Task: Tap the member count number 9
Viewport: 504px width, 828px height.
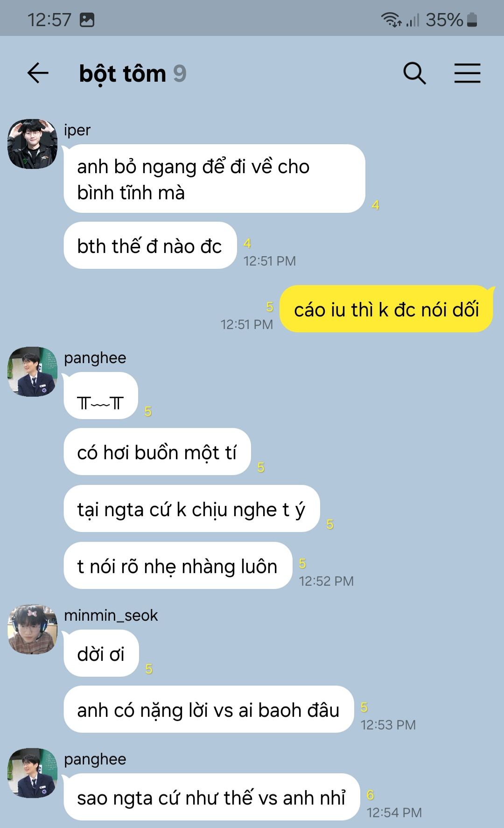Action: coord(180,74)
